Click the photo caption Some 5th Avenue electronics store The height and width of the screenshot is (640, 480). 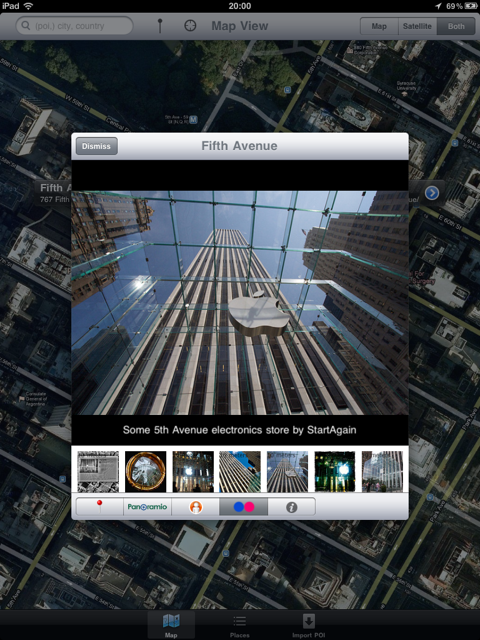tap(240, 430)
